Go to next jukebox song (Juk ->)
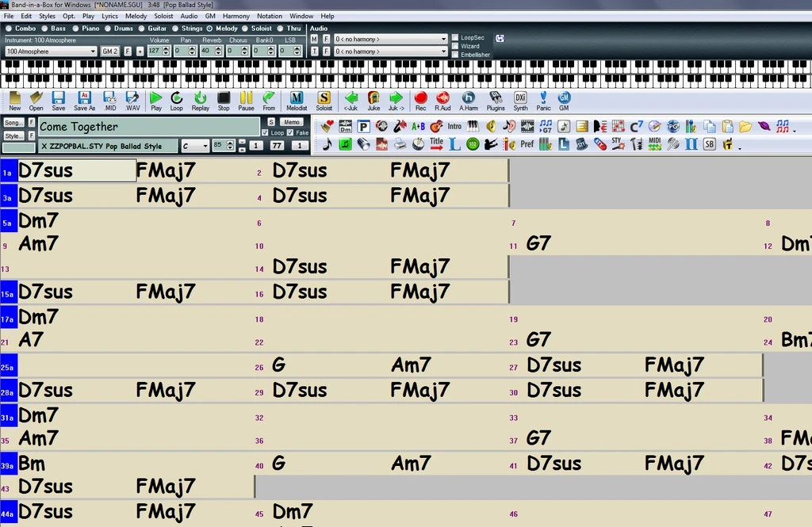Viewport: 812px width, 527px height. pyautogui.click(x=396, y=101)
